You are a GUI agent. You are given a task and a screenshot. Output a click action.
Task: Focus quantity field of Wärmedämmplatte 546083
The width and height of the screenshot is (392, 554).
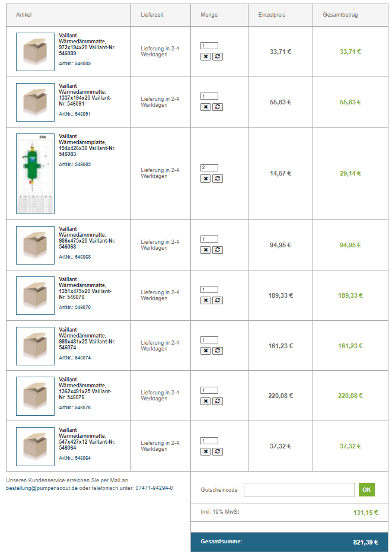209,167
